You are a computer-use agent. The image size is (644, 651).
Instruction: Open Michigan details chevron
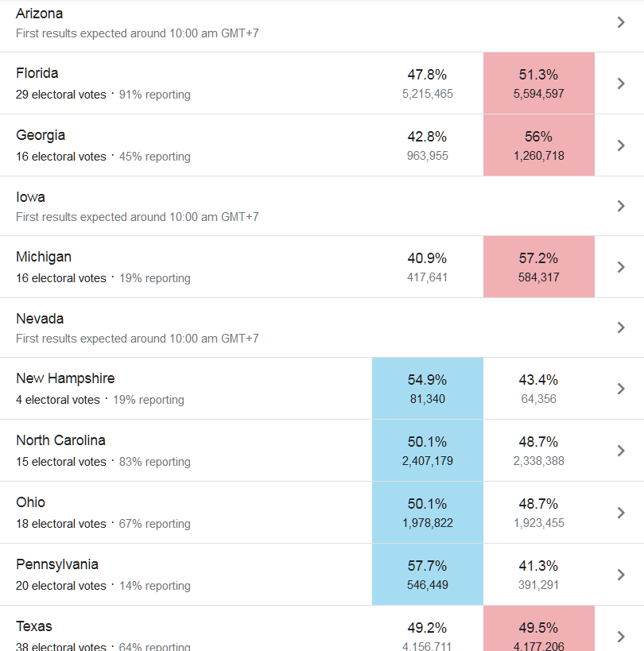coord(621,267)
